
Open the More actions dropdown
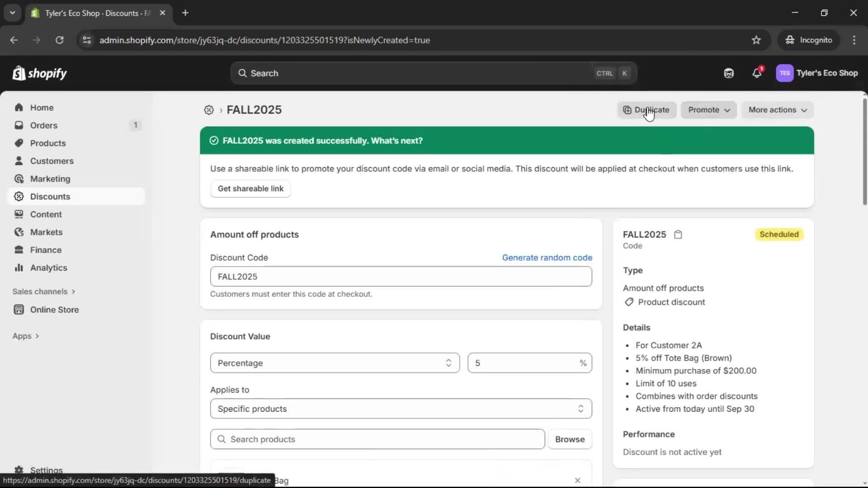tap(777, 110)
